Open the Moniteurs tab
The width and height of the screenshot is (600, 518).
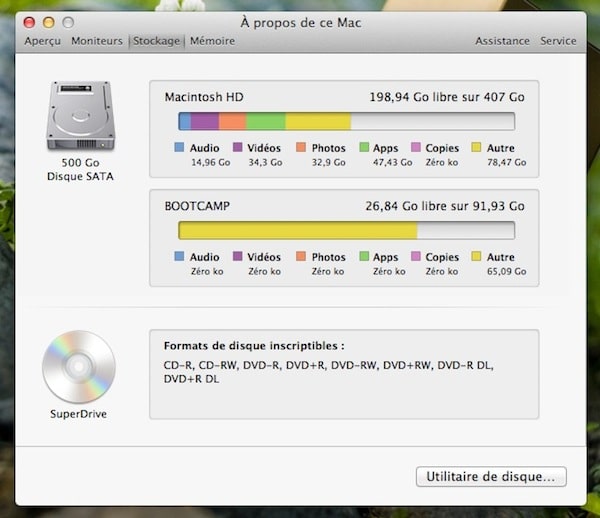click(97, 41)
